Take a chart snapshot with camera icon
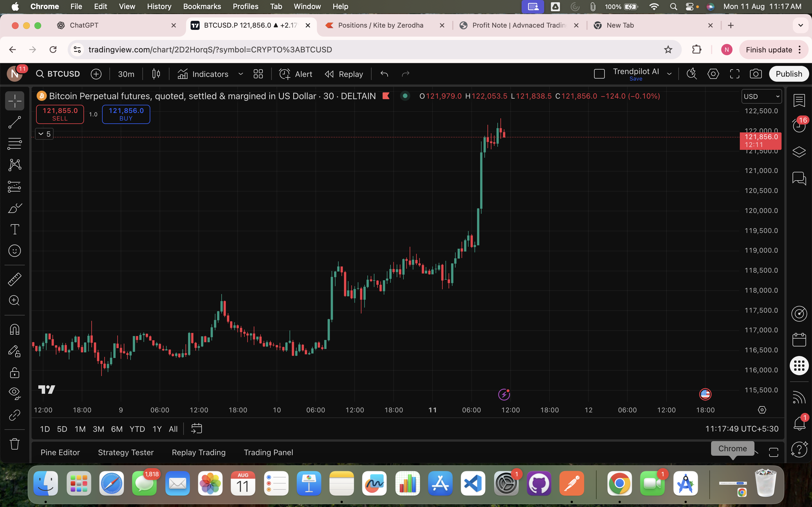The image size is (812, 507). 756,74
